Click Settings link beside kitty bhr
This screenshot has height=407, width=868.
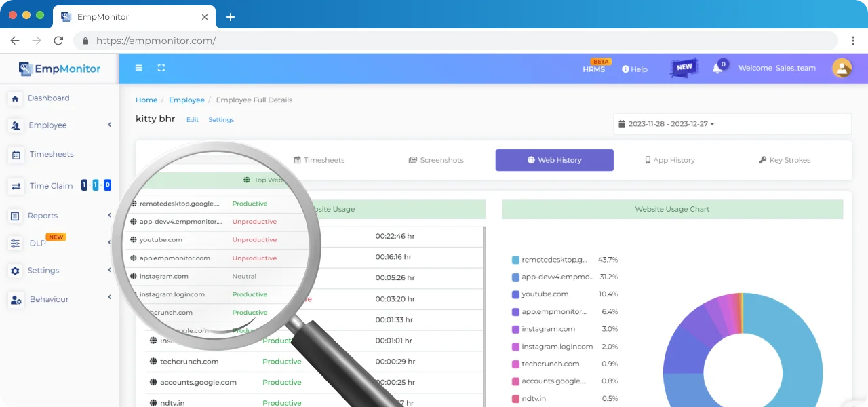point(221,120)
